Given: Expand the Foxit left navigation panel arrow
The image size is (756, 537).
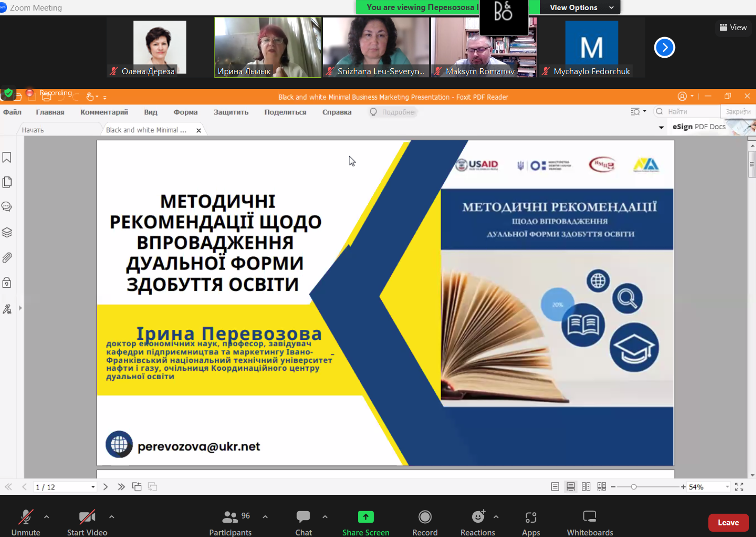Looking at the screenshot, I should pyautogui.click(x=20, y=308).
